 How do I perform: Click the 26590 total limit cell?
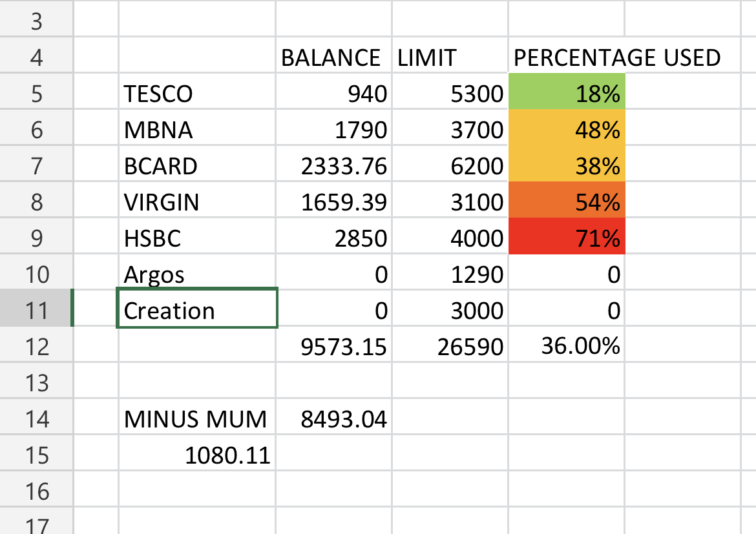pyautogui.click(x=450, y=345)
